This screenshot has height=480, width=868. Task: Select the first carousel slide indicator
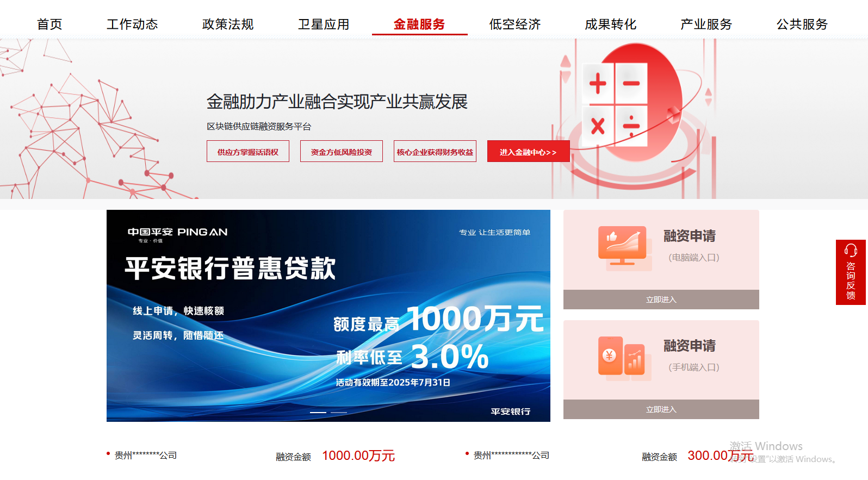318,413
